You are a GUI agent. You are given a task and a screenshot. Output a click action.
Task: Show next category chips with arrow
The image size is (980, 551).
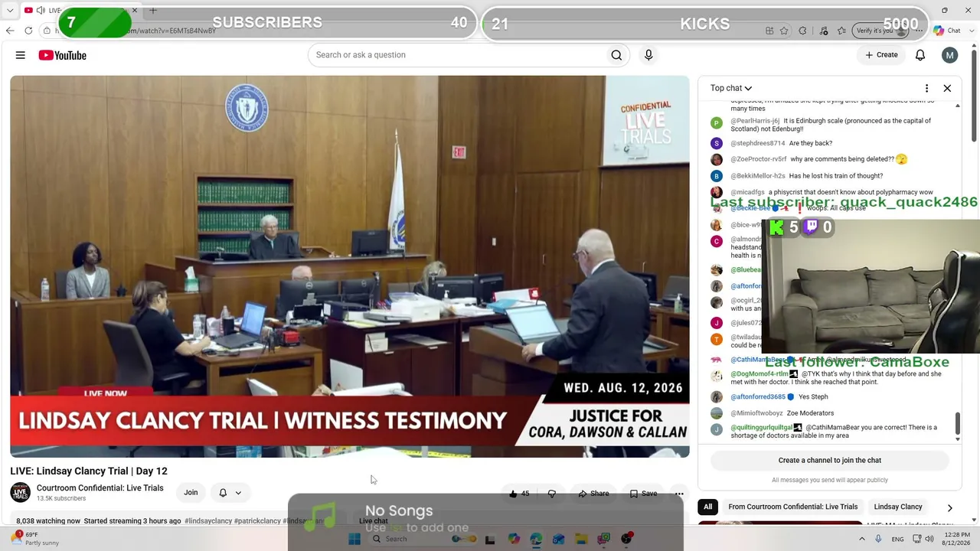(x=949, y=507)
